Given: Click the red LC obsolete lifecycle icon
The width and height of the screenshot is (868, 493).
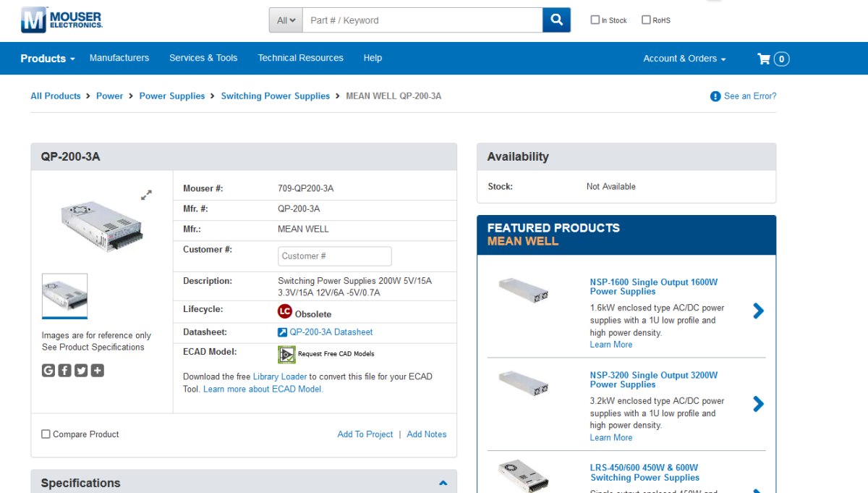Looking at the screenshot, I should (x=285, y=311).
